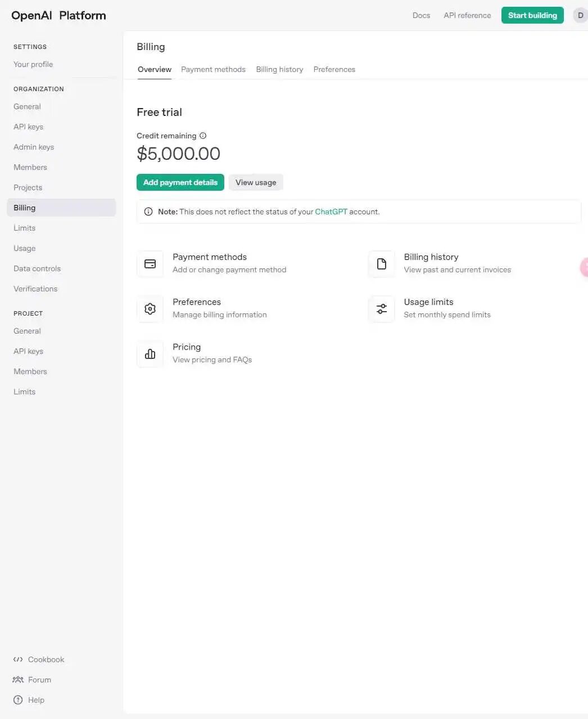Image resolution: width=588 pixels, height=719 pixels.
Task: Open the Preferences tab
Action: click(334, 69)
